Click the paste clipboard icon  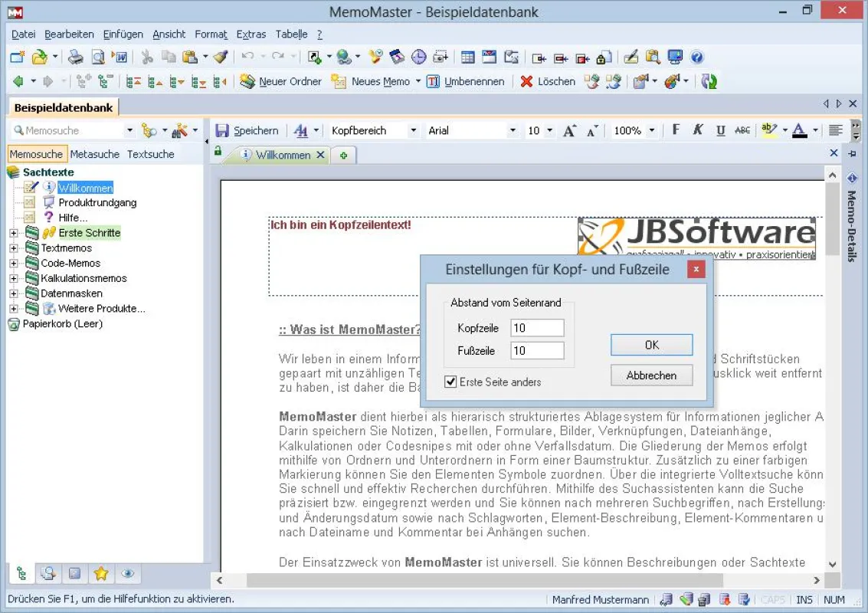(190, 57)
